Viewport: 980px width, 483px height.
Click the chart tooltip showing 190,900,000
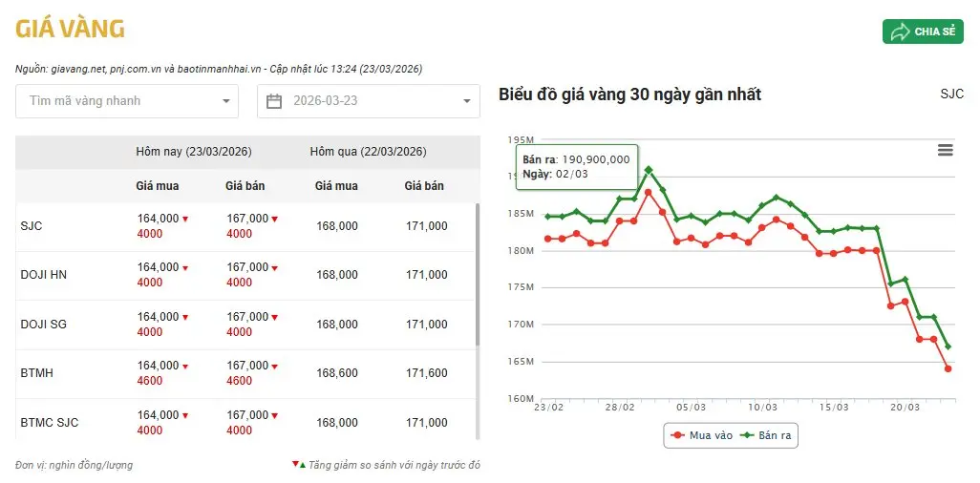(x=576, y=167)
